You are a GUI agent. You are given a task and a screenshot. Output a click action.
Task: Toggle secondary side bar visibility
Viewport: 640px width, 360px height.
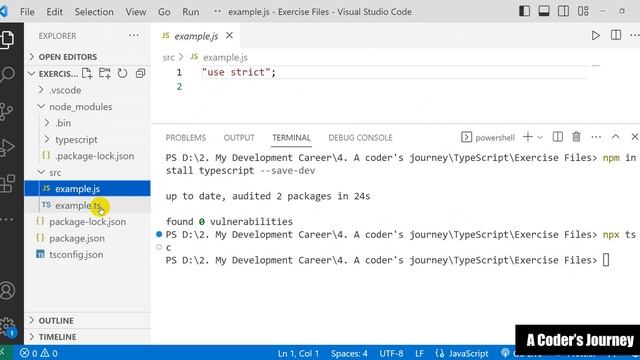[563, 11]
